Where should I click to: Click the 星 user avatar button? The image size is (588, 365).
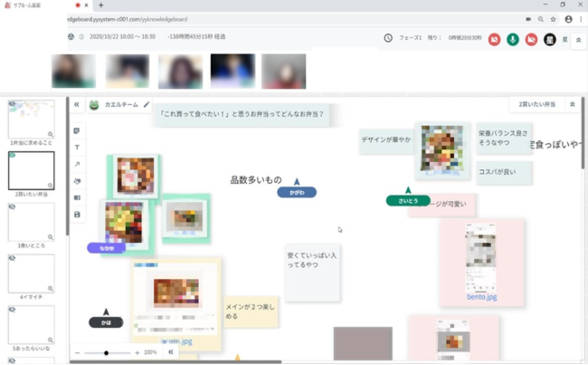point(549,39)
